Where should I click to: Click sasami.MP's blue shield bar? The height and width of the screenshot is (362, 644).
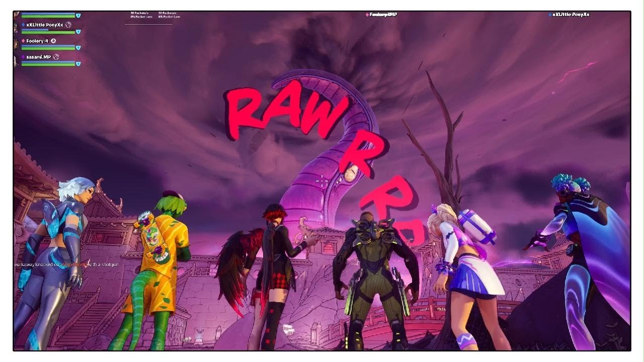tap(48, 62)
